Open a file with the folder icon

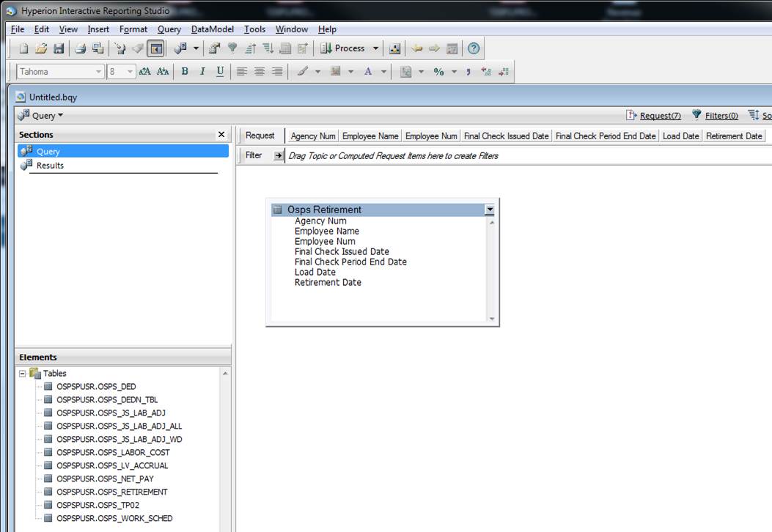(41, 48)
